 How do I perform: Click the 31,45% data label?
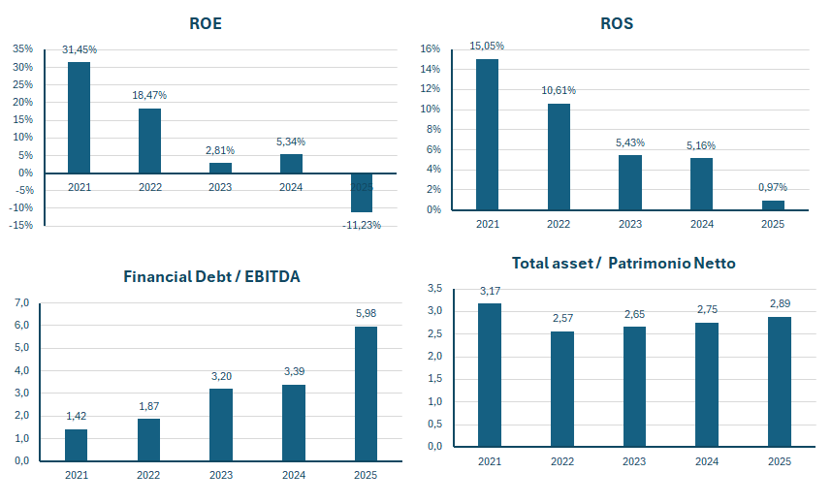point(80,49)
